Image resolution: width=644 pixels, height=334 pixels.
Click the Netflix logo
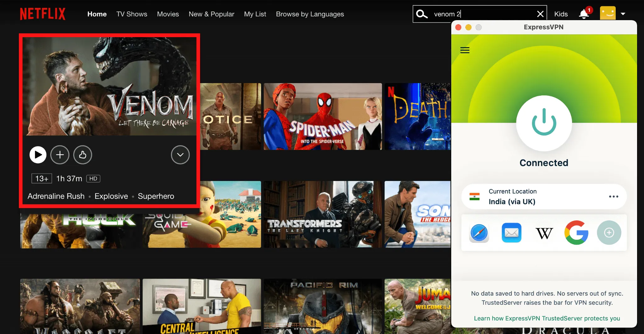(x=42, y=14)
